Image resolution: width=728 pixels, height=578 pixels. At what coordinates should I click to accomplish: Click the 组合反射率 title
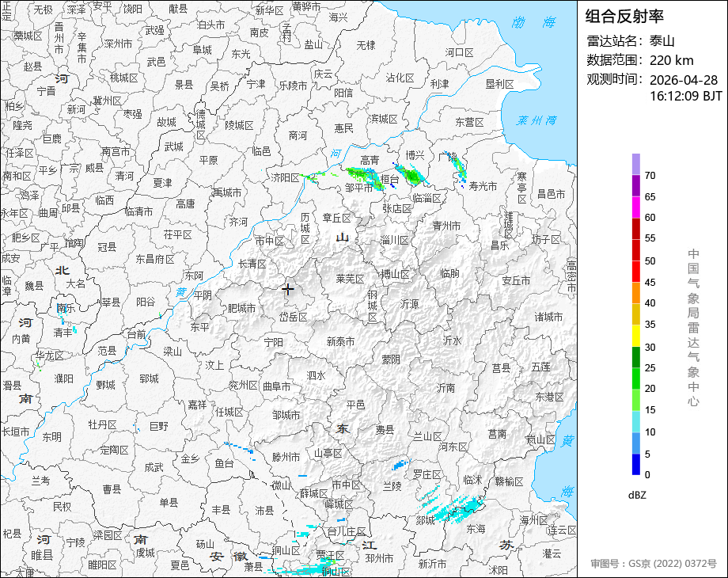[x=624, y=17]
